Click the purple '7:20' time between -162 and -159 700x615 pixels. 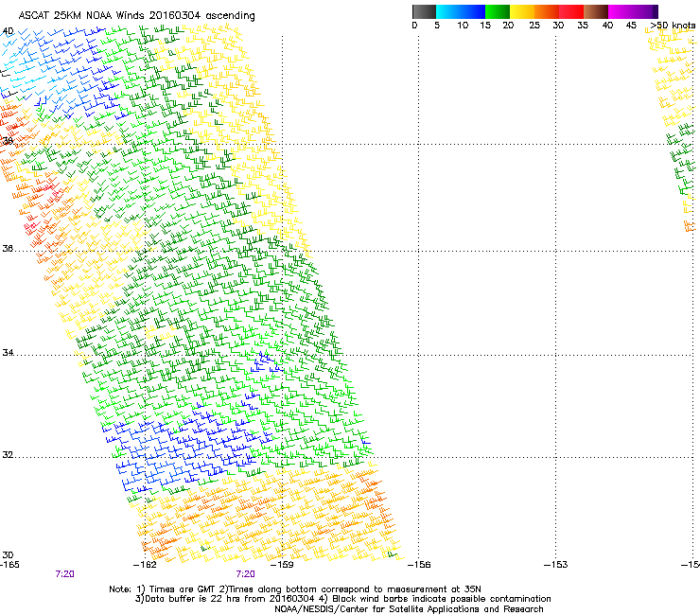(x=246, y=574)
